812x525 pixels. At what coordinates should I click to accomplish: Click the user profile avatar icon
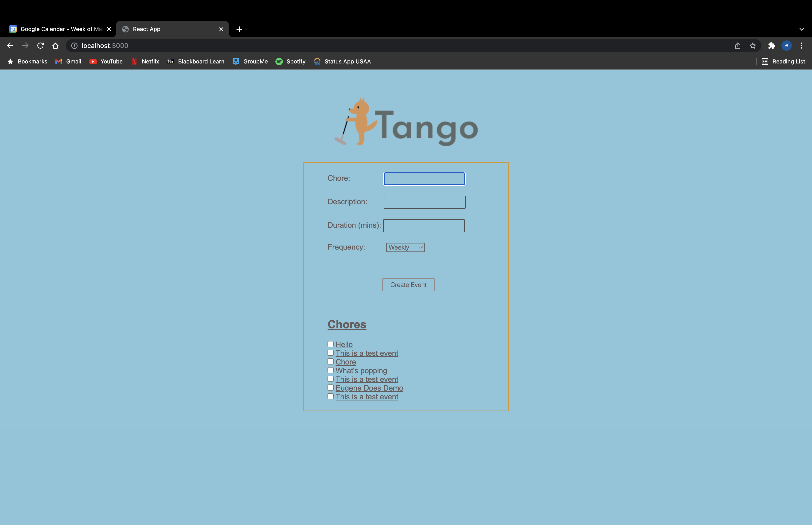click(x=786, y=46)
